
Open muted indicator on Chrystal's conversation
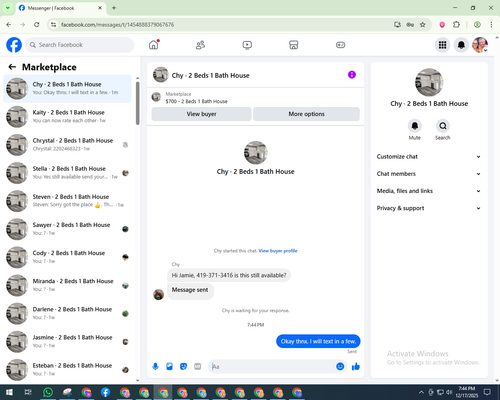pos(125,145)
